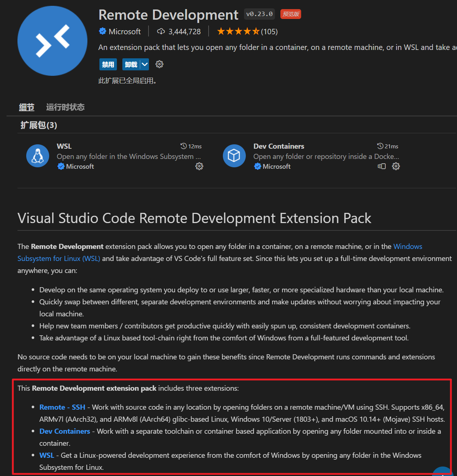Click the 此扩展已全局启用 status text
The image size is (457, 476).
pyautogui.click(x=127, y=81)
